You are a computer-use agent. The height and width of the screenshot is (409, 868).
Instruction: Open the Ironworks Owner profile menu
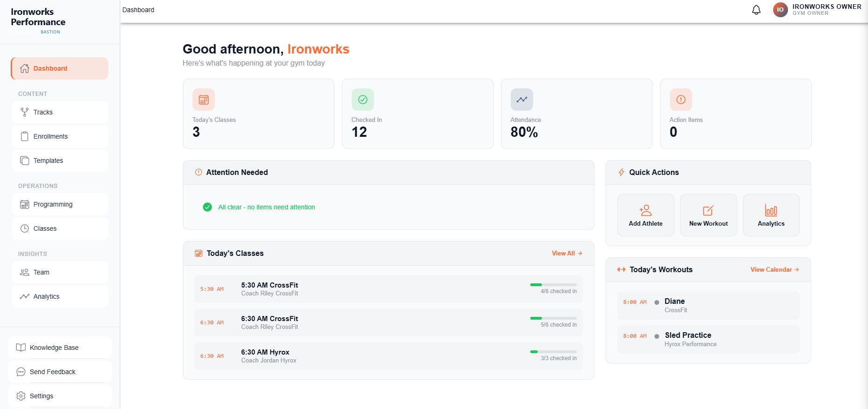click(x=817, y=9)
